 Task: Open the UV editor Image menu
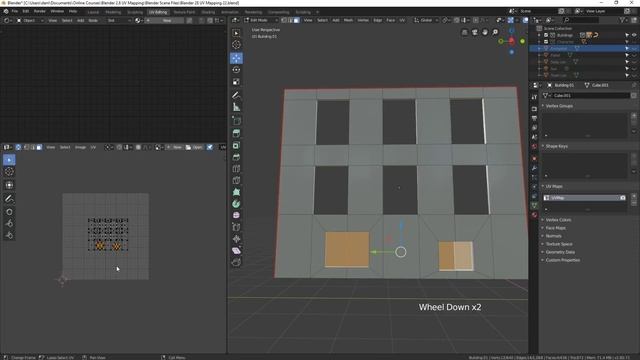80,147
